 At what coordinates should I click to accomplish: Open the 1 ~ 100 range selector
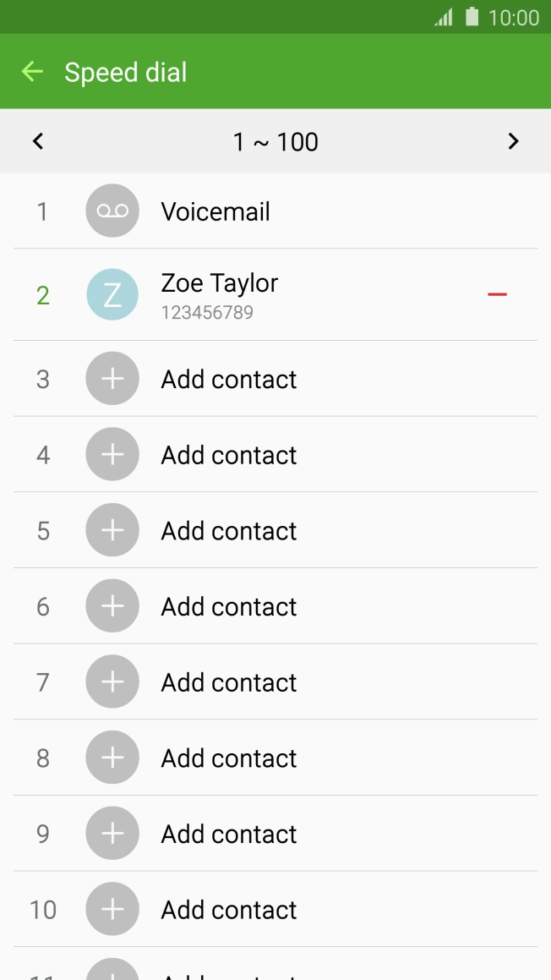[275, 141]
